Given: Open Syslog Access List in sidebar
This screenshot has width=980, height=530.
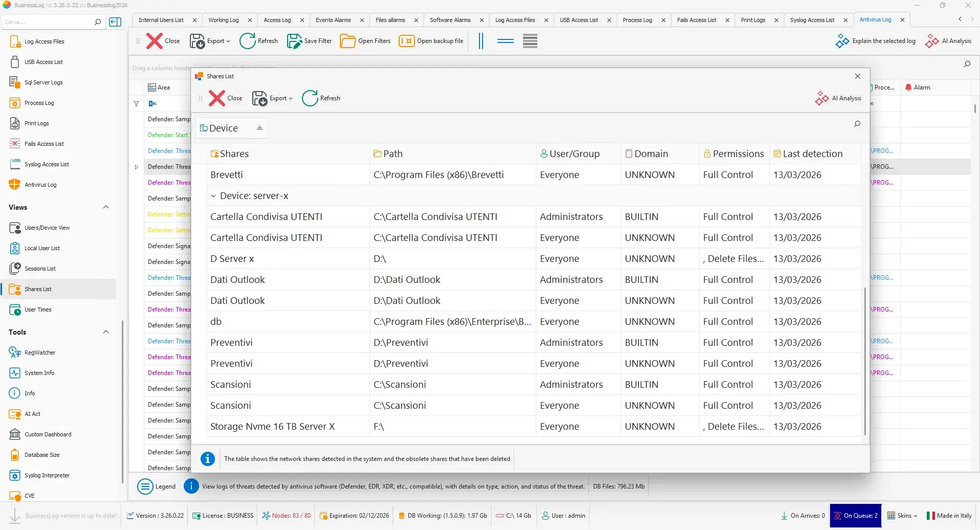Looking at the screenshot, I should point(47,164).
